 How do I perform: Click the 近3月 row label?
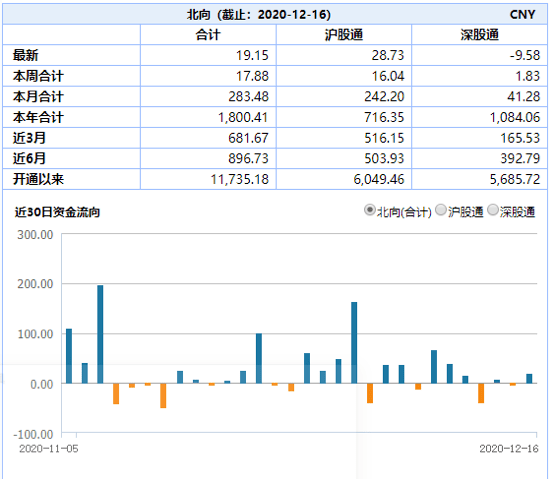point(29,138)
